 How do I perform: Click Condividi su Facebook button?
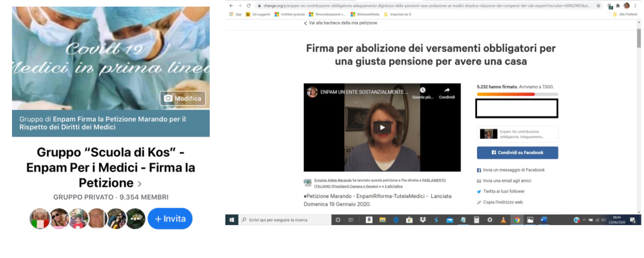click(517, 152)
